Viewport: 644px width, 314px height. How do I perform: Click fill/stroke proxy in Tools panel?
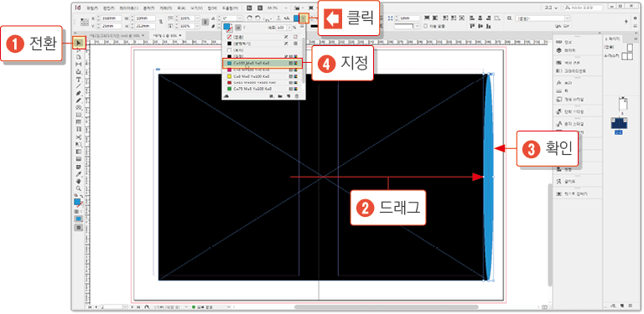click(x=77, y=202)
